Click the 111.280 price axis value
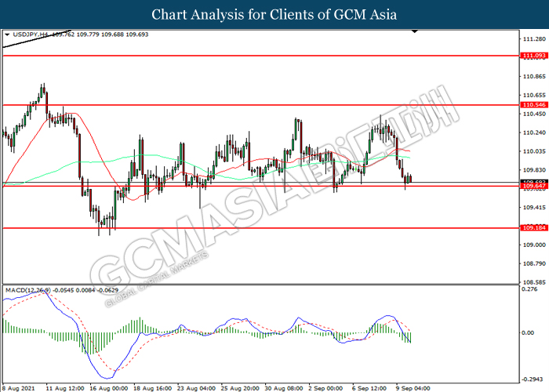549x392 pixels. (x=534, y=39)
